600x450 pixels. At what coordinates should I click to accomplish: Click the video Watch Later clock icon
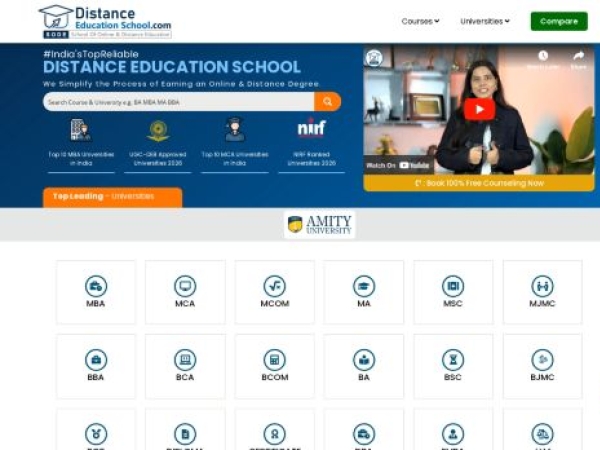[x=543, y=56]
